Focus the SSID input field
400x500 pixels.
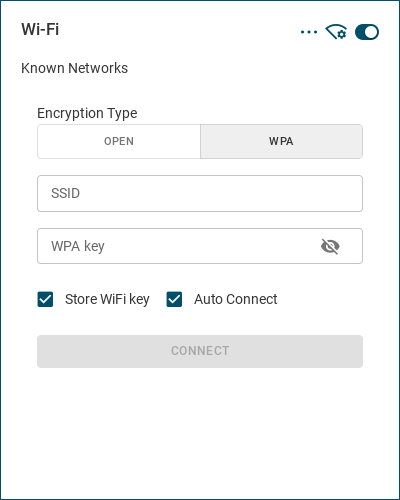pos(200,193)
